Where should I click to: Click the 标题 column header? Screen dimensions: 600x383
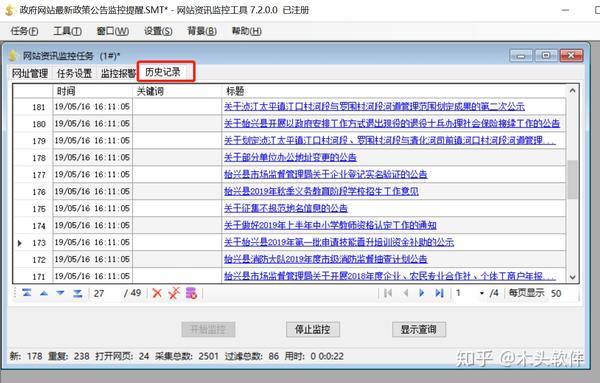point(393,91)
